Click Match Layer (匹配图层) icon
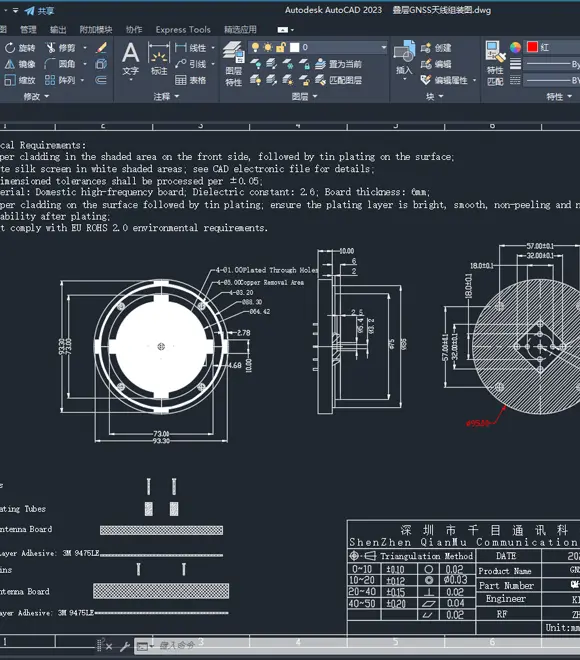Viewport: 580px width, 660px height. point(338,80)
